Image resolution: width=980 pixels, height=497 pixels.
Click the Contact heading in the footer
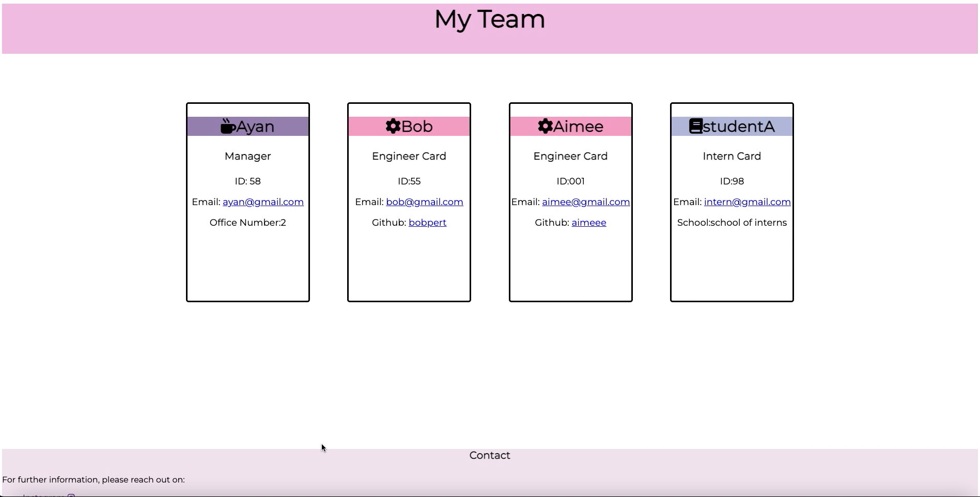489,455
